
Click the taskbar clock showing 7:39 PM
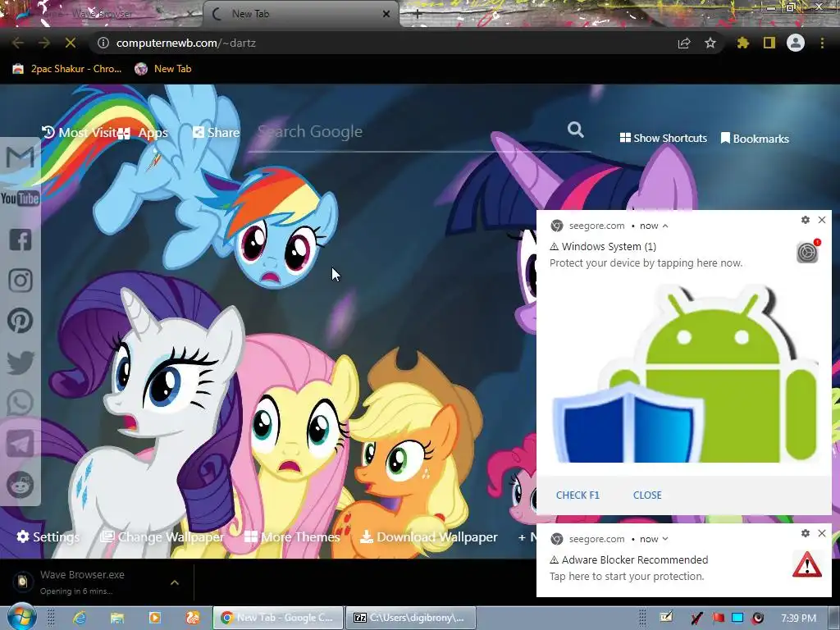coord(798,618)
